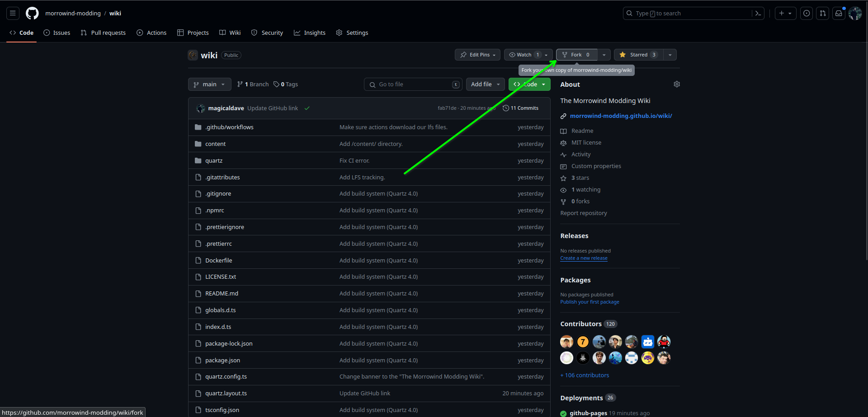868x417 pixels.
Task: Open the hamburger navigation menu
Action: (x=13, y=13)
